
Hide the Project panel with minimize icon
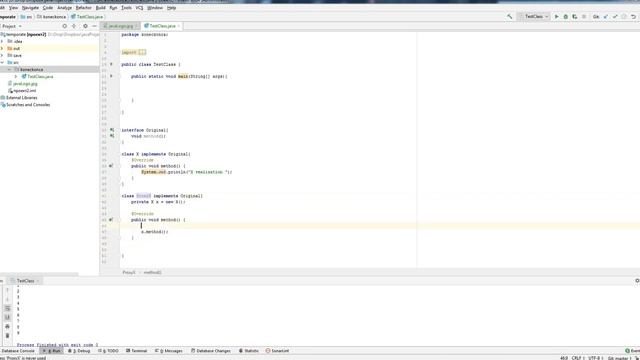click(94, 26)
